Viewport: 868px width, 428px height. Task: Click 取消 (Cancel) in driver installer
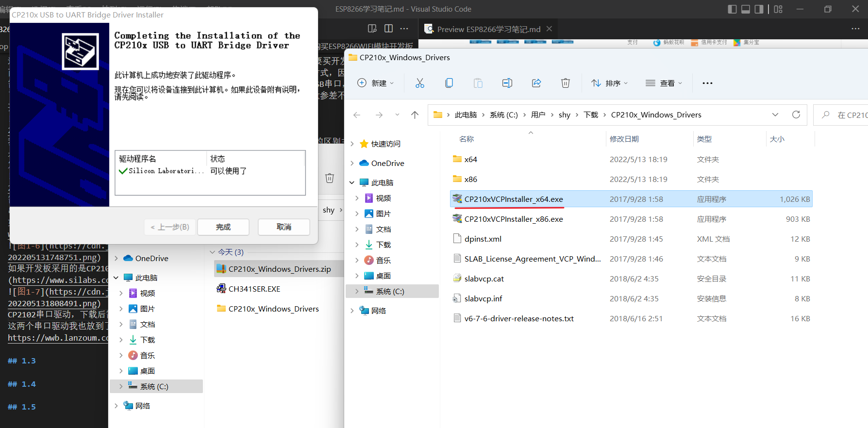coord(284,227)
